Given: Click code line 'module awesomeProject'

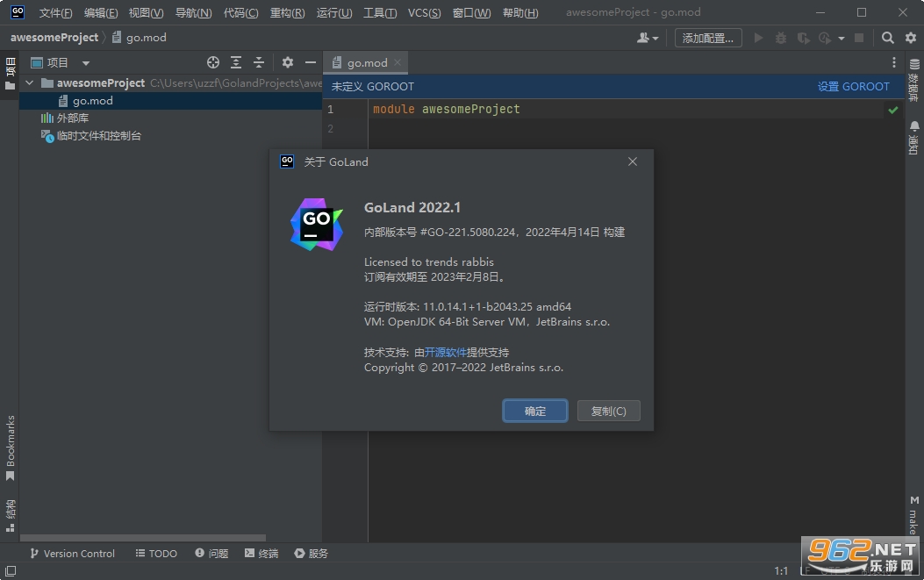Looking at the screenshot, I should tap(446, 109).
